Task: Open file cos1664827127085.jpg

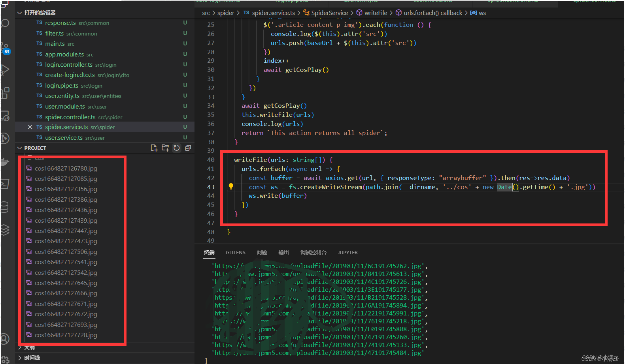Action: click(66, 178)
